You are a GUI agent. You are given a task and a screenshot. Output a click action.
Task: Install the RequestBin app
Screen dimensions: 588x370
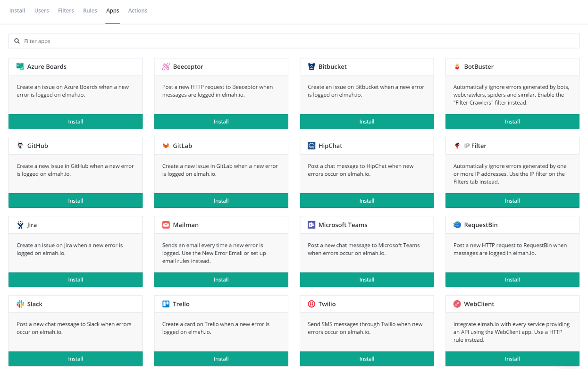click(x=512, y=280)
